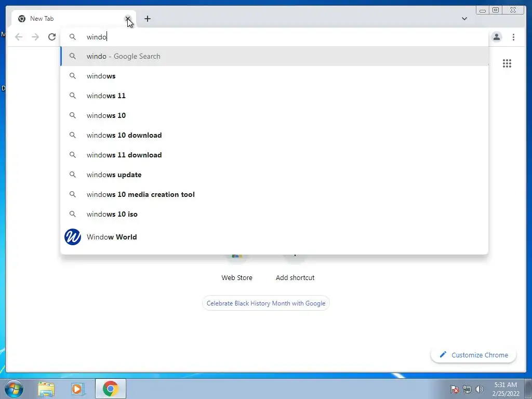This screenshot has width=532, height=399.
Task: Choose 'windows 10 download' suggestion
Action: (274, 135)
